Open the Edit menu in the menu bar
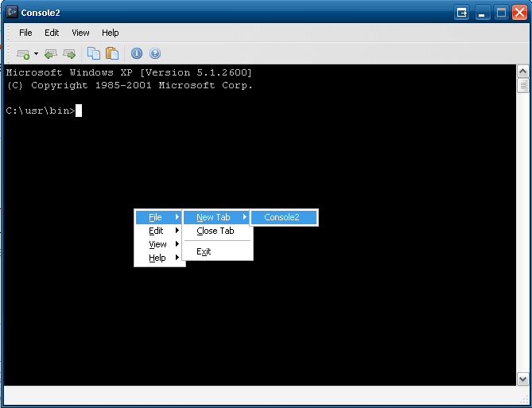Image resolution: width=532 pixels, height=408 pixels. [52, 33]
